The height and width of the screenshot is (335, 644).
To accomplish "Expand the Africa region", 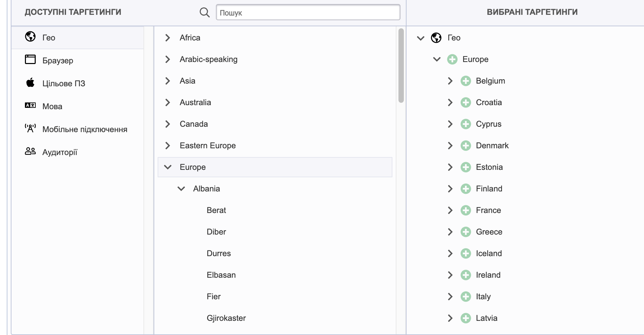I will [x=168, y=38].
